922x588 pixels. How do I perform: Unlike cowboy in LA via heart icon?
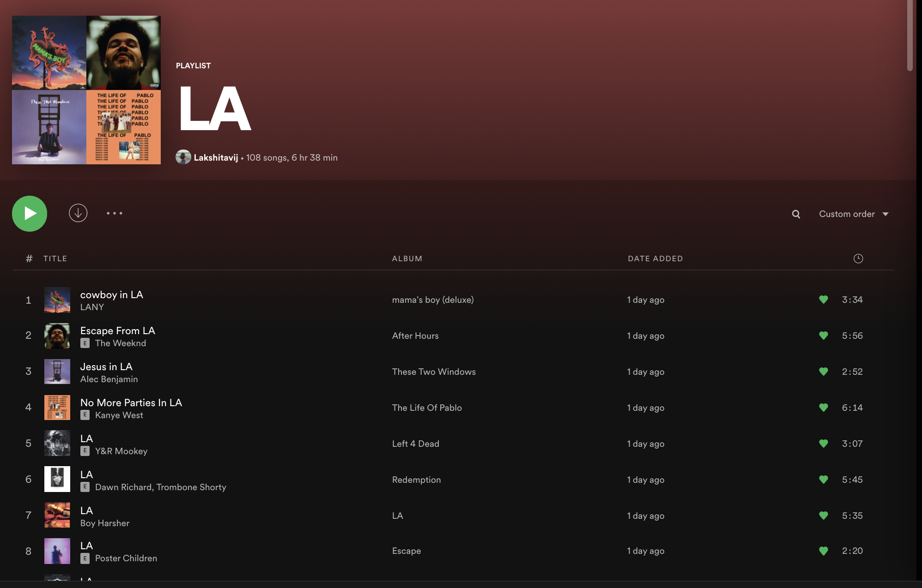[823, 300]
